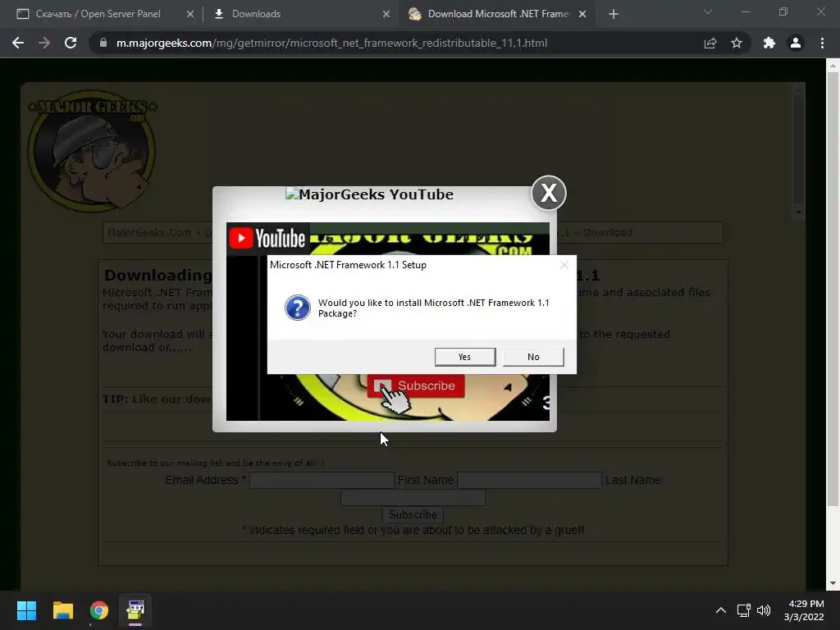This screenshot has width=840, height=630.
Task: Click the question mark icon in dialog
Action: coord(297,308)
